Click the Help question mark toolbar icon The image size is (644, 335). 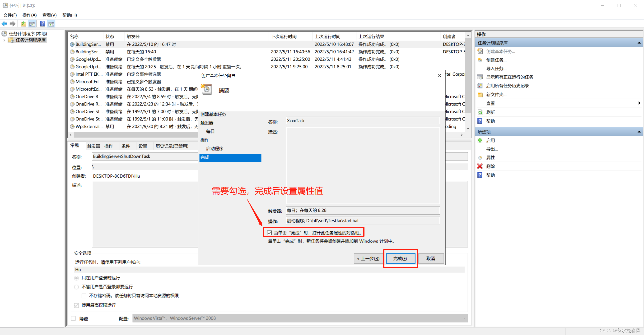click(x=43, y=24)
